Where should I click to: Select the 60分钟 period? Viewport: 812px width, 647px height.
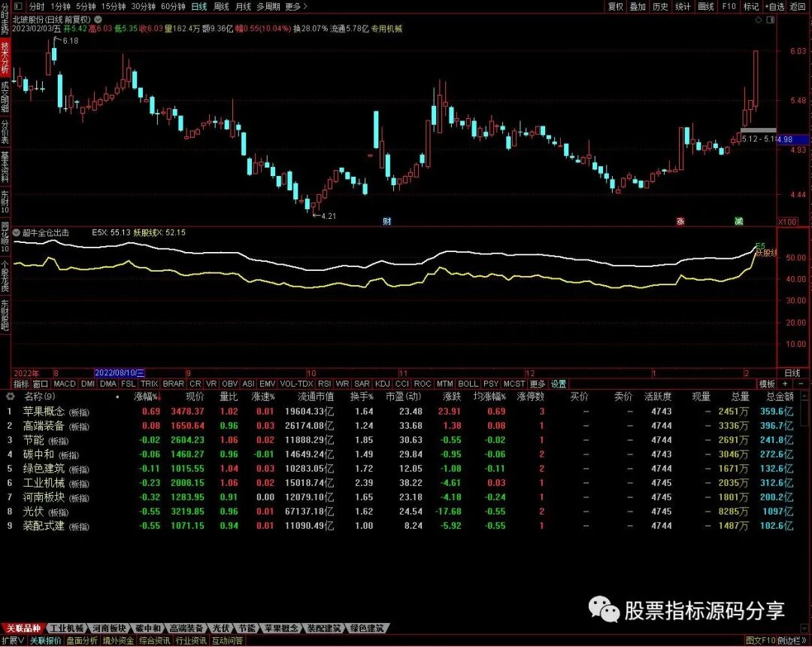point(173,6)
